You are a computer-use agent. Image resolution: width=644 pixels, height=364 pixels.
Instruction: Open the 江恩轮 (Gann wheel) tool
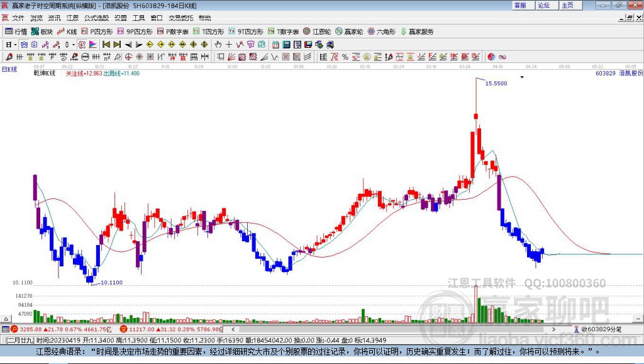tap(317, 31)
